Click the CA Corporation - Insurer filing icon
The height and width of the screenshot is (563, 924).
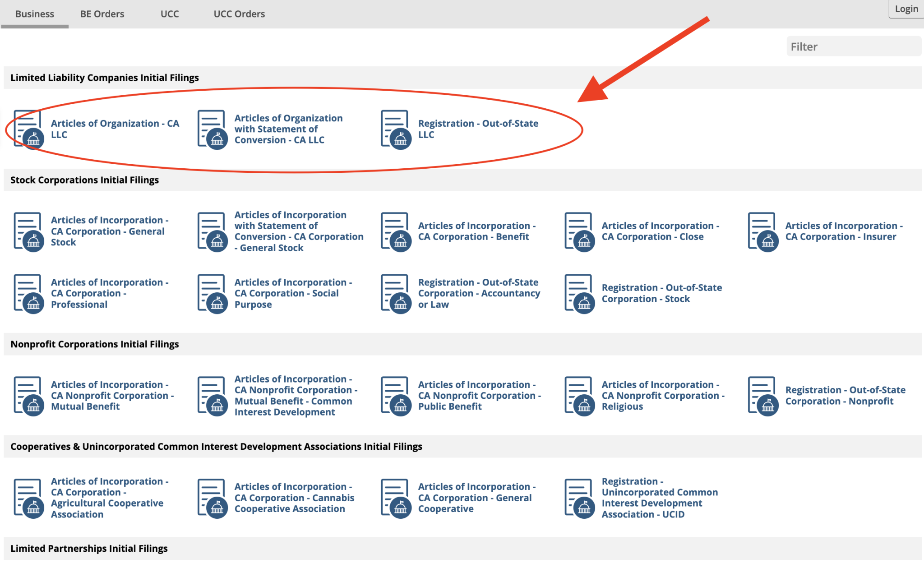[763, 232]
